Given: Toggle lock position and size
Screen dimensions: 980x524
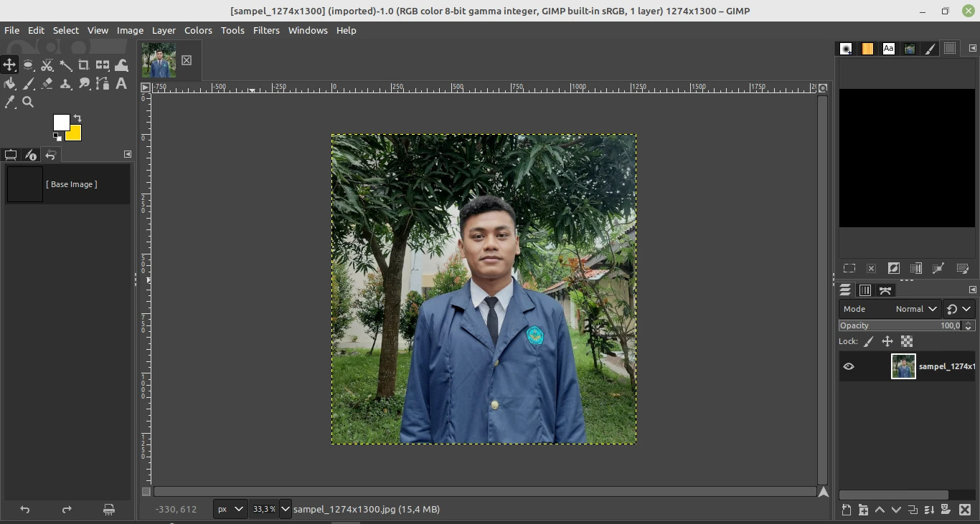Looking at the screenshot, I should click(887, 342).
